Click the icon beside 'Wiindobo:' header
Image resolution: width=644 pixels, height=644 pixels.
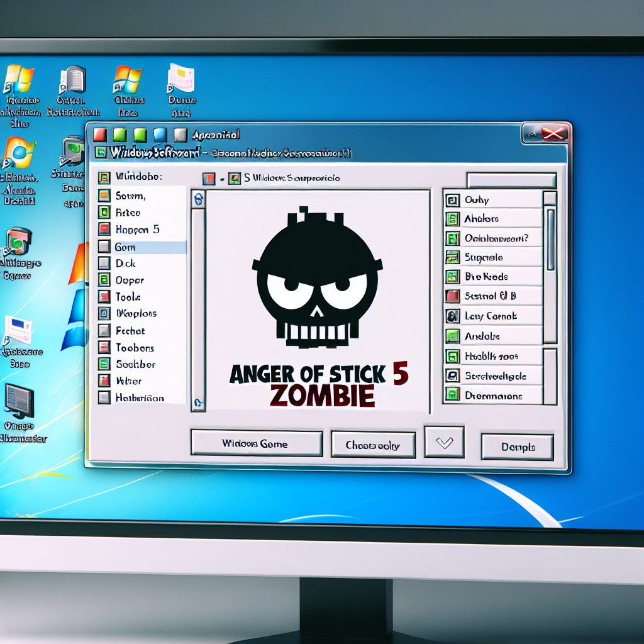pyautogui.click(x=104, y=177)
